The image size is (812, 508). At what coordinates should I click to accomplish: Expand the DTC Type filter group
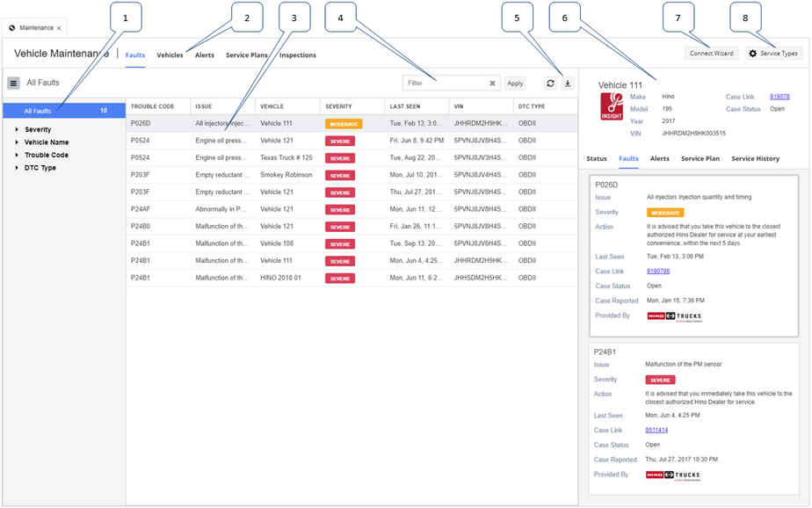click(17, 168)
